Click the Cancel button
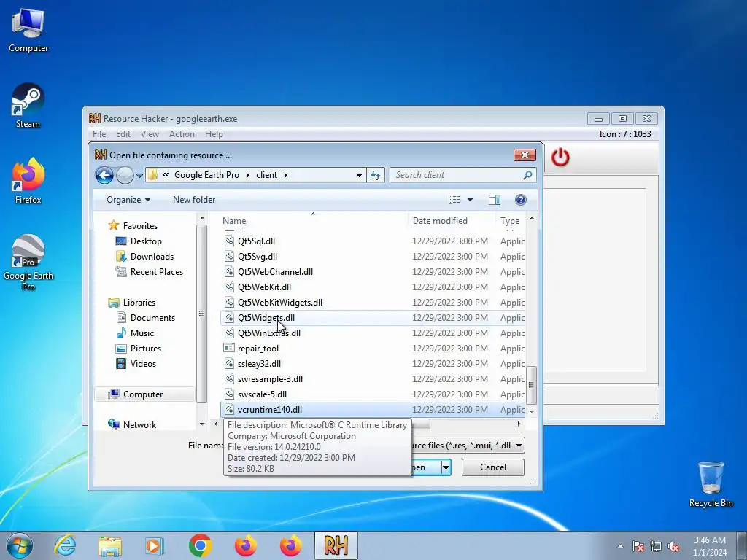 click(x=493, y=467)
